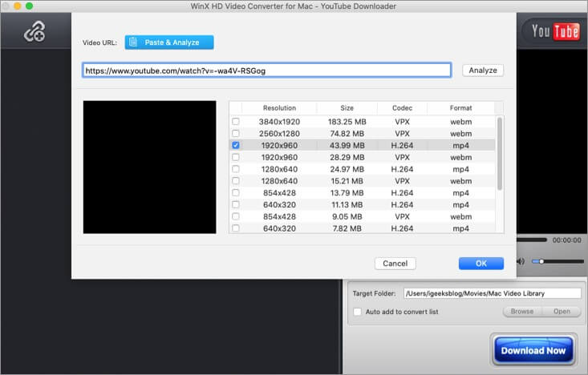
Task: Check the 640x320 mp4 11.13 MB checkbox
Action: coord(236,204)
